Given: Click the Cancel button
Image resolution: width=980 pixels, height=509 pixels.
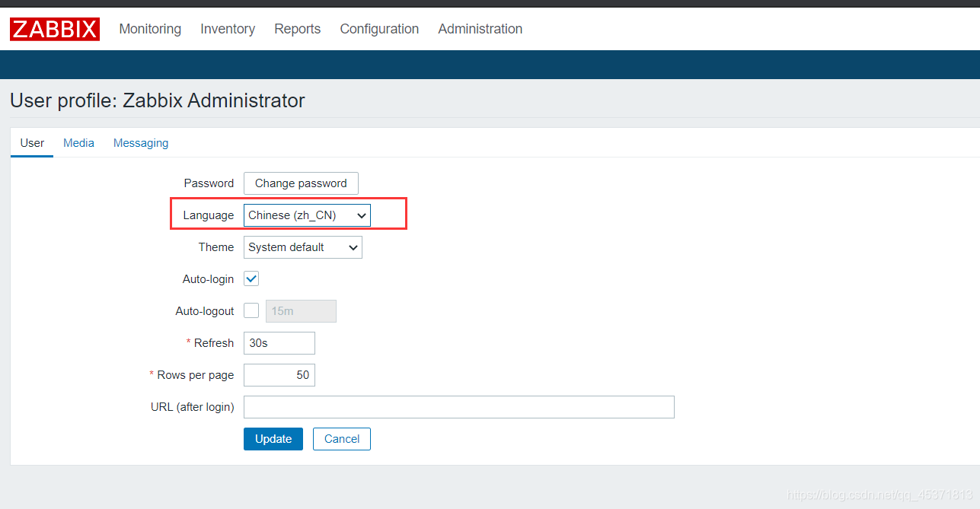Looking at the screenshot, I should point(342,439).
